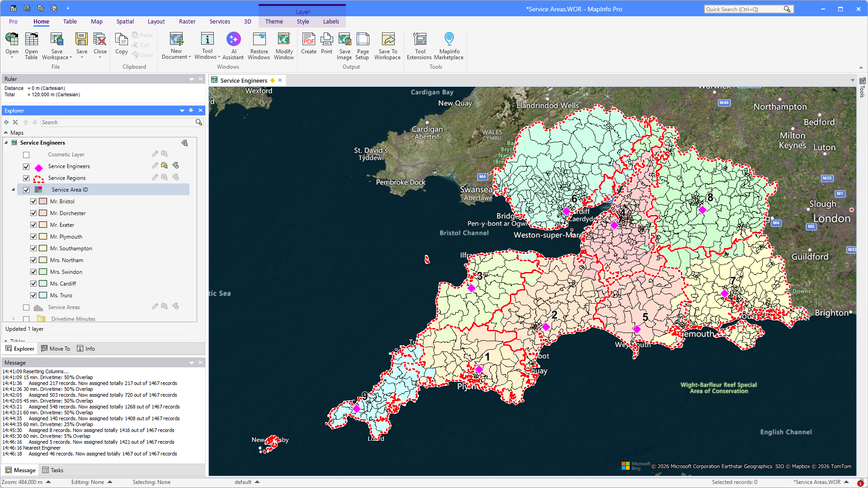This screenshot has width=868, height=488.
Task: Open MapInfo Marketplace
Action: (449, 46)
